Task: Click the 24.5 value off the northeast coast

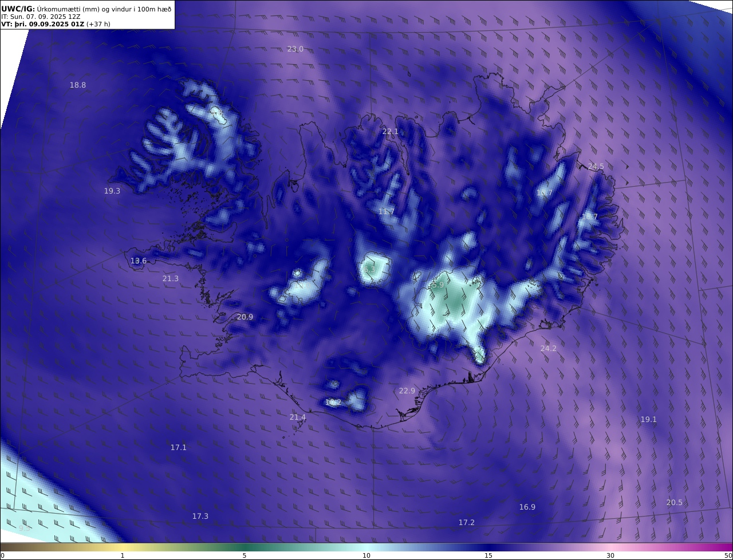Action: tap(596, 167)
